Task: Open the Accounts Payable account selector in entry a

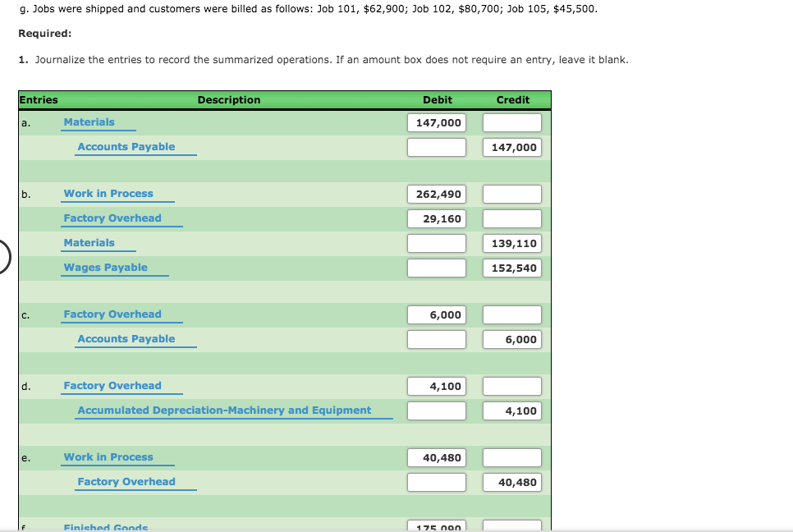Action: click(126, 146)
